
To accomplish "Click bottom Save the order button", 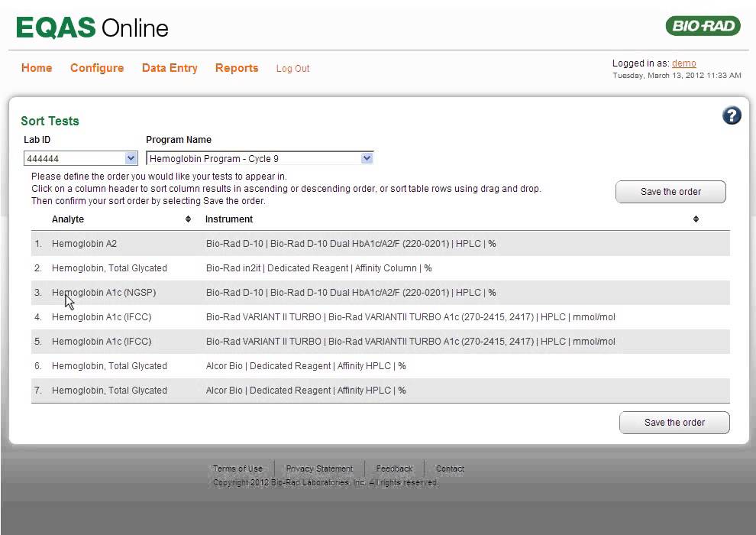I will coord(674,423).
